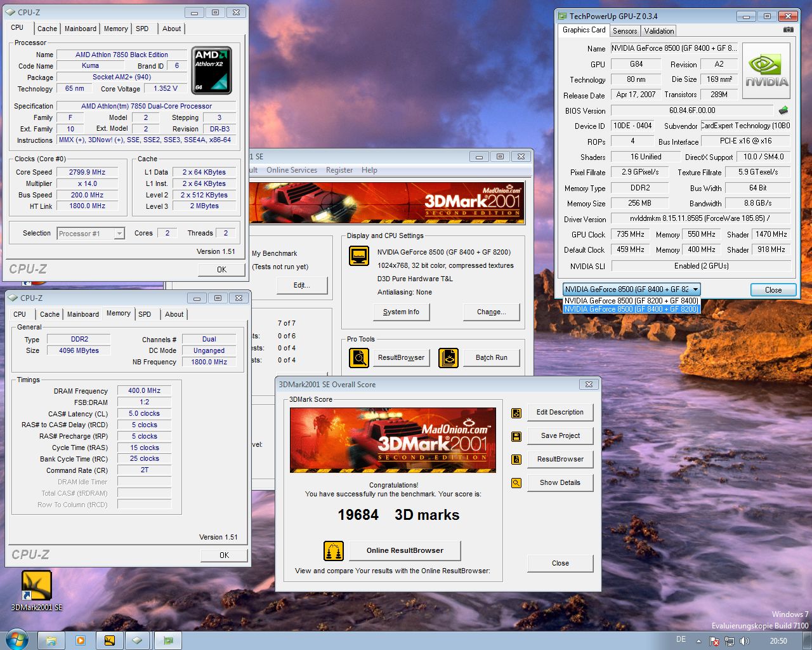Click the Online ResultBrowser button
This screenshot has height=650, width=812.
click(405, 551)
